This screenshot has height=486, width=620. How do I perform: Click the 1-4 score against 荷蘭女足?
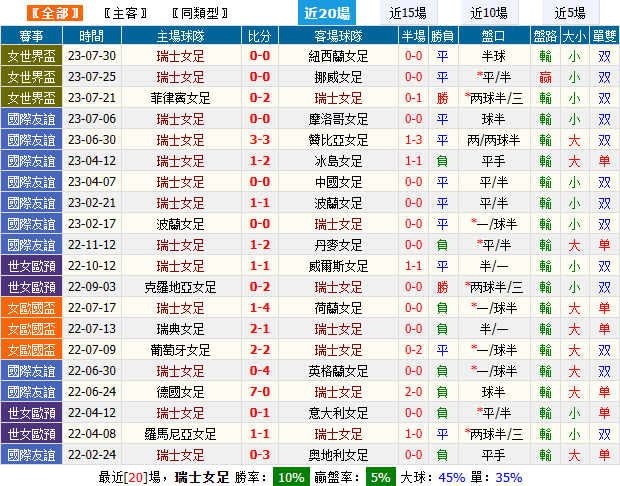260,308
